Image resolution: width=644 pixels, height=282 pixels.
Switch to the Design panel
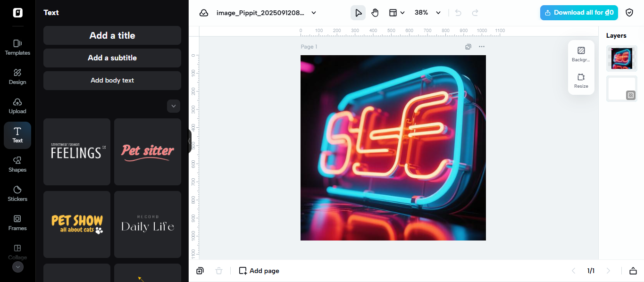pos(17,76)
